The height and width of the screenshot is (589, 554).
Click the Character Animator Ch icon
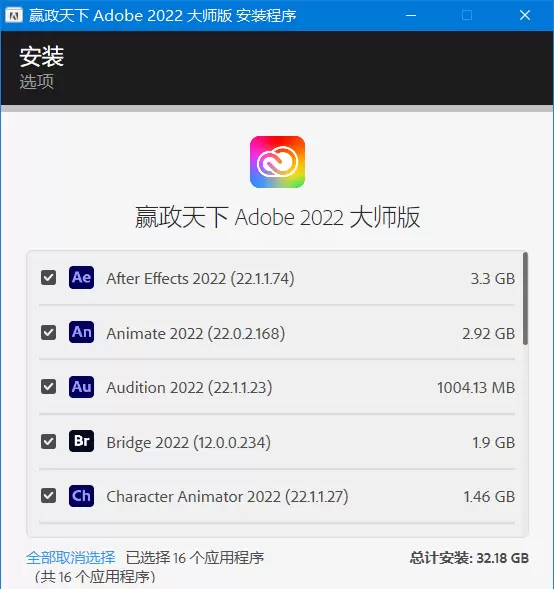(x=82, y=496)
